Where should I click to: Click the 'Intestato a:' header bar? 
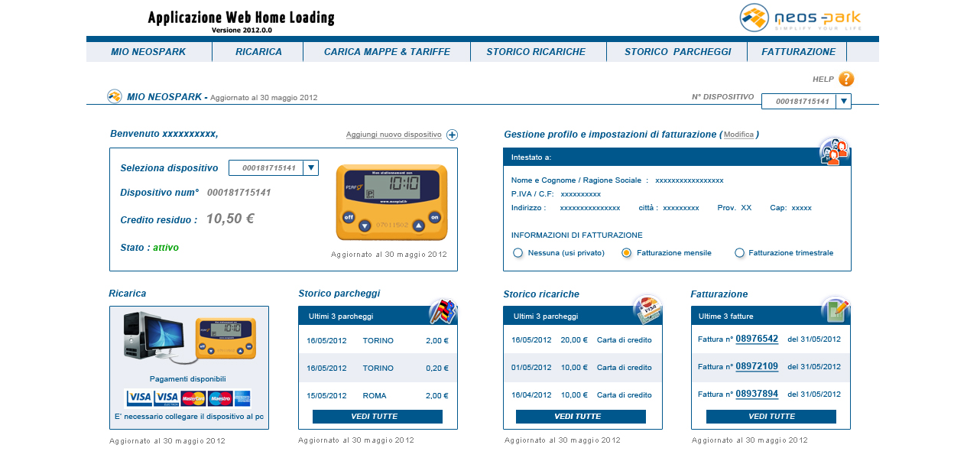pyautogui.click(x=677, y=157)
